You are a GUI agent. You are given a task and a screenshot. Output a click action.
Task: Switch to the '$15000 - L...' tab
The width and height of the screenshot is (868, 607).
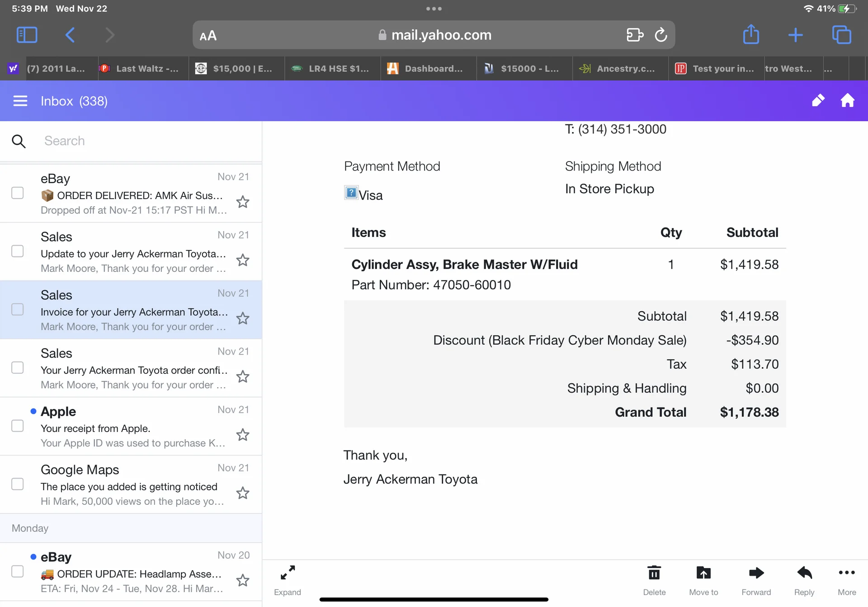525,69
